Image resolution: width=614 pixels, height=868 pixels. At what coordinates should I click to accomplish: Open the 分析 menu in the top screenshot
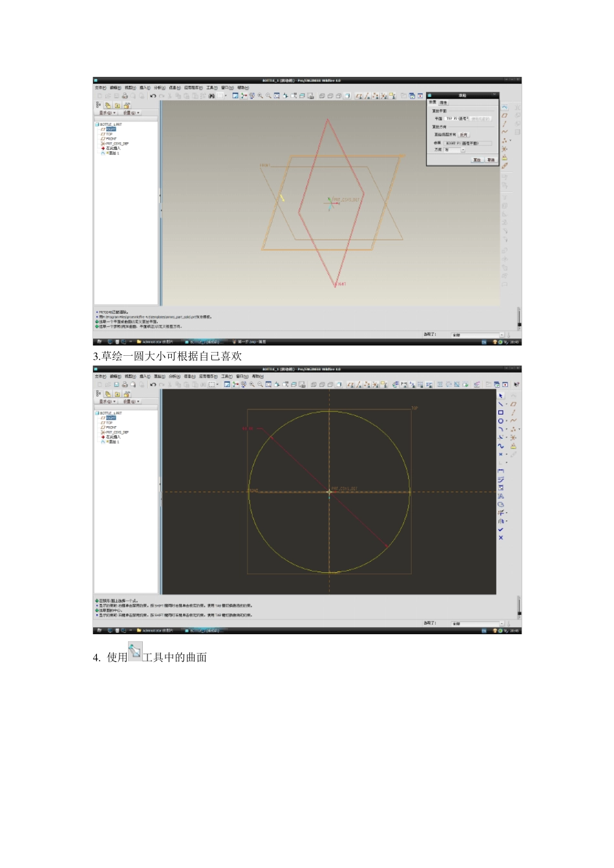click(160, 88)
